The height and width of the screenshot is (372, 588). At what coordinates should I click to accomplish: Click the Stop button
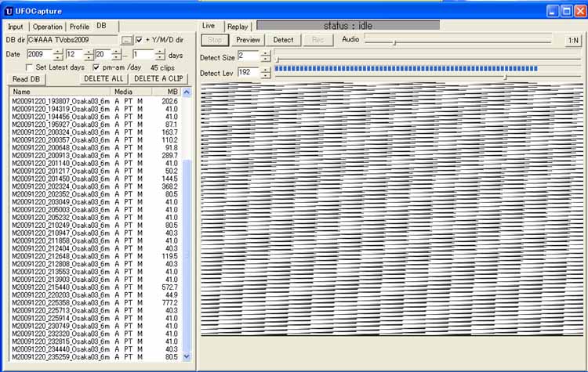[x=215, y=40]
